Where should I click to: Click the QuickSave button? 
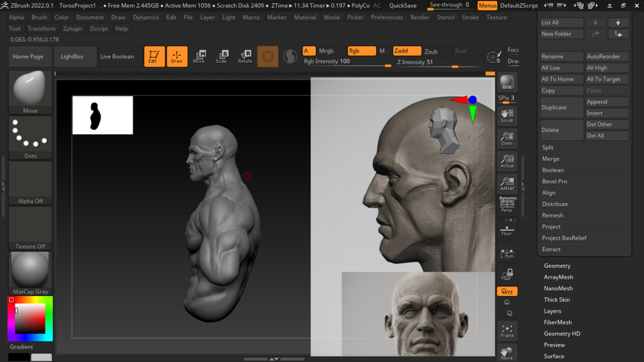click(x=403, y=5)
